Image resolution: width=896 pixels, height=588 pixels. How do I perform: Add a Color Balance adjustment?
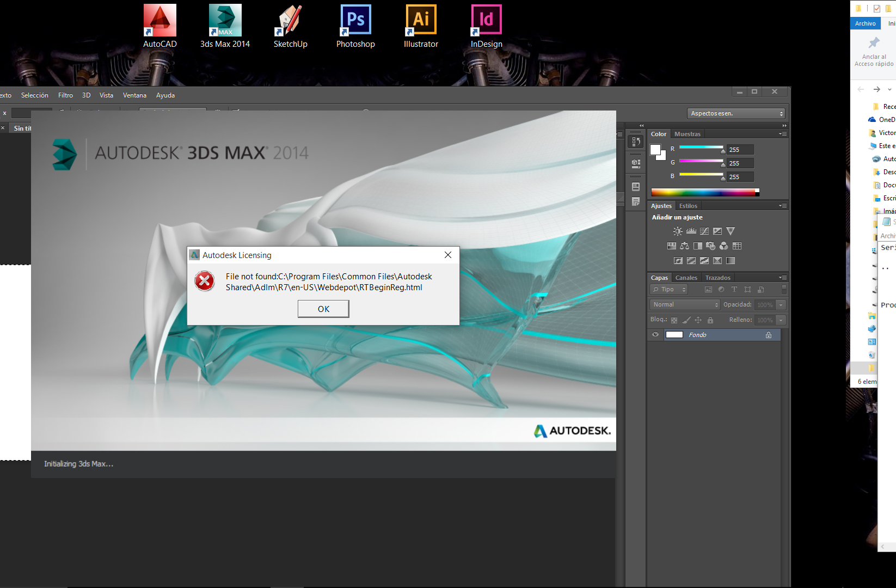coord(685,246)
